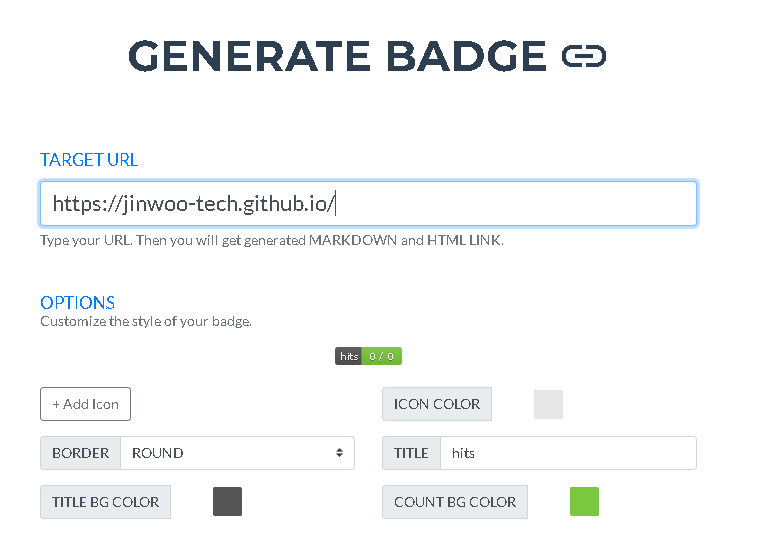
Task: Pick the dark gray Title BG Color swatch
Action: (227, 501)
